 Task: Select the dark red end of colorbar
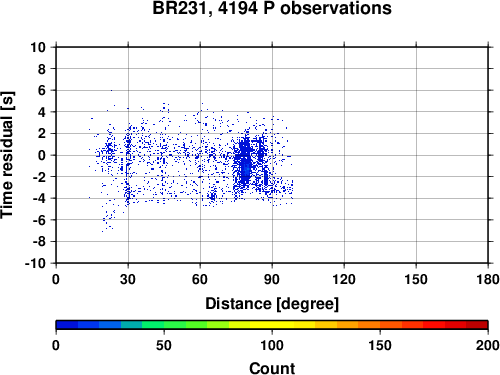click(477, 325)
